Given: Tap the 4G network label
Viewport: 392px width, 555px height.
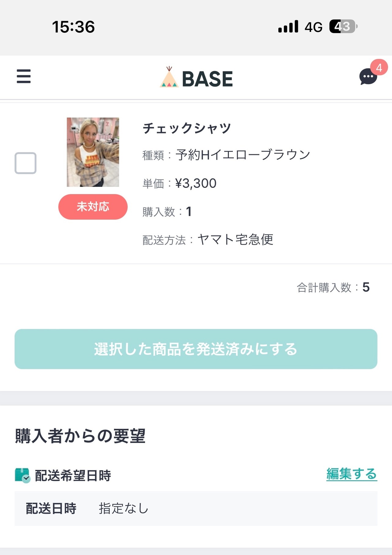Looking at the screenshot, I should tap(313, 27).
